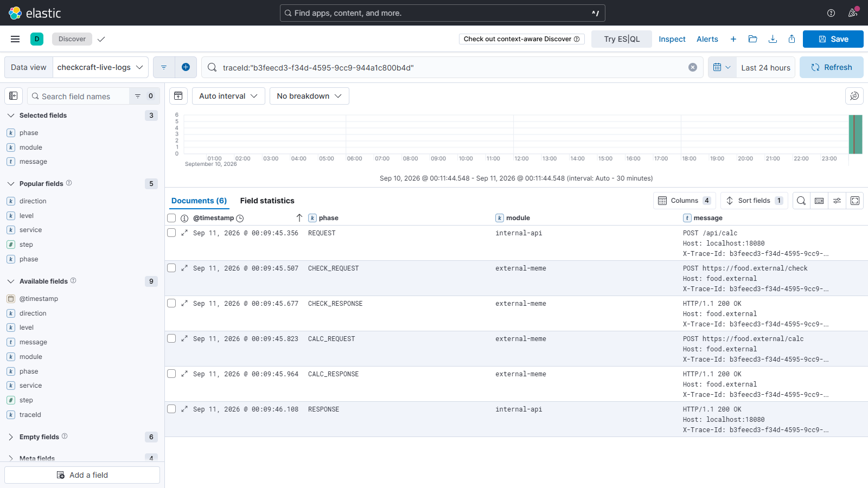Image resolution: width=868 pixels, height=488 pixels.
Task: Click the share icon in toolbar
Action: point(792,39)
